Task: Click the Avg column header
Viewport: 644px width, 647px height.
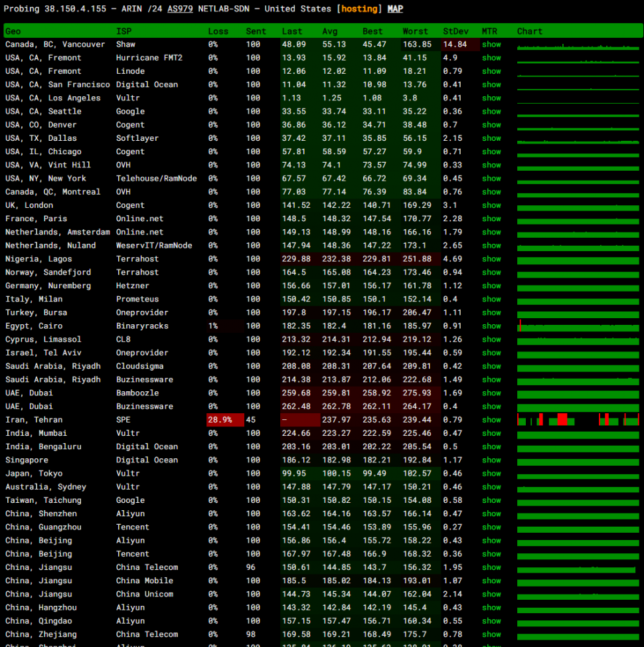Action: coord(330,31)
